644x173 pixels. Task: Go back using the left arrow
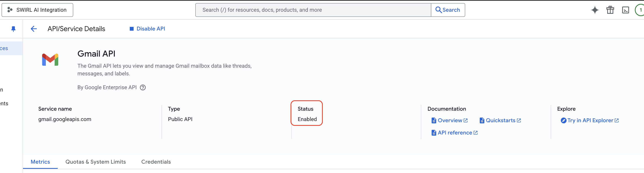click(x=34, y=29)
